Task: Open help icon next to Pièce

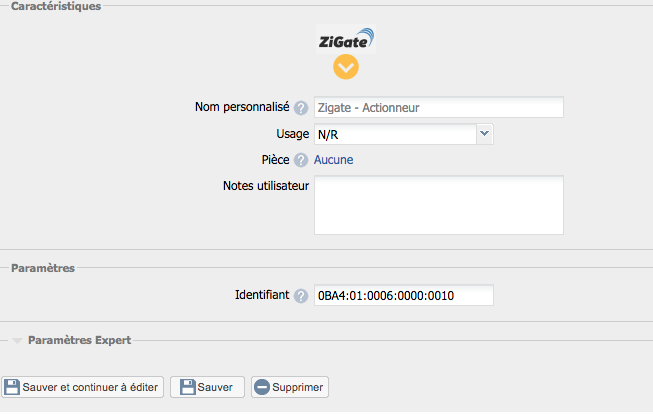Action: coord(301,160)
